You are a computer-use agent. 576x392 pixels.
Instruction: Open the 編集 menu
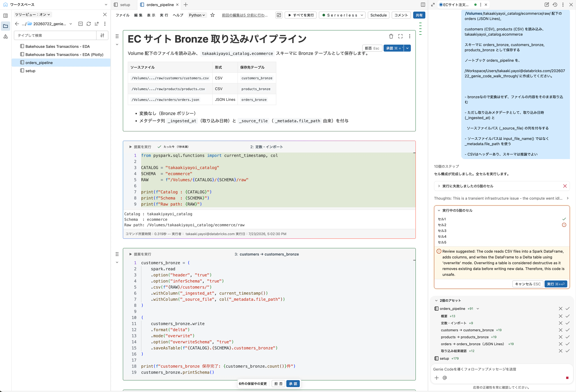(138, 15)
